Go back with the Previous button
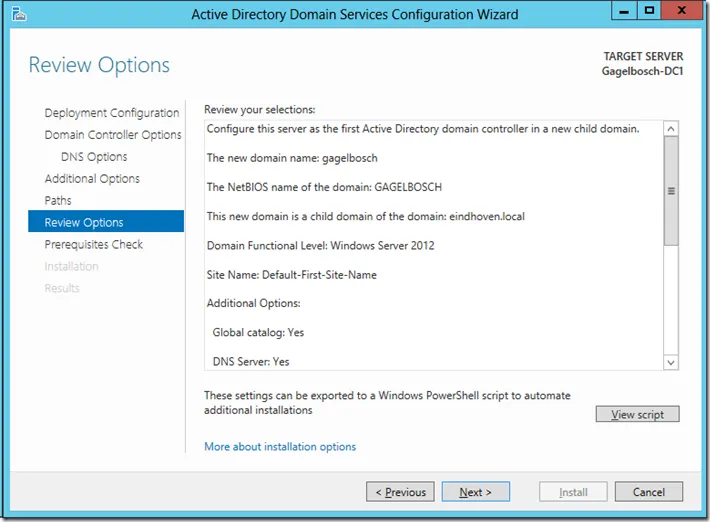This screenshot has height=522, width=710. pos(400,492)
